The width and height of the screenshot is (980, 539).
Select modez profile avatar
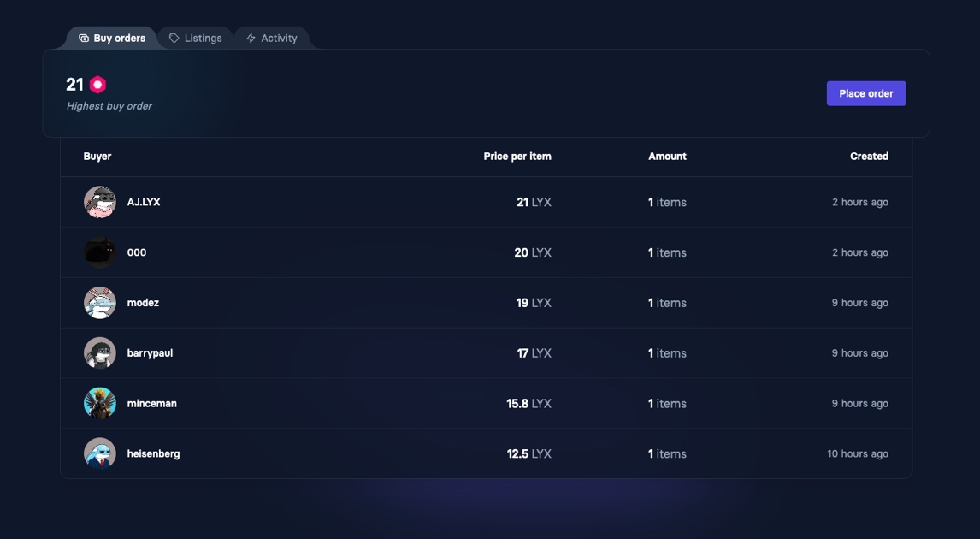(x=100, y=303)
